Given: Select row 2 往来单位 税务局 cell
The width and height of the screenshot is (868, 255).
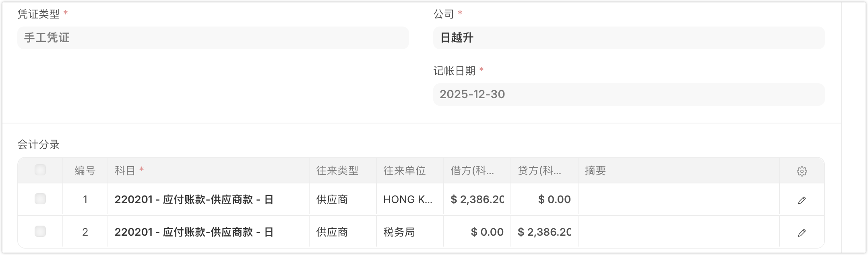Looking at the screenshot, I should [x=409, y=232].
